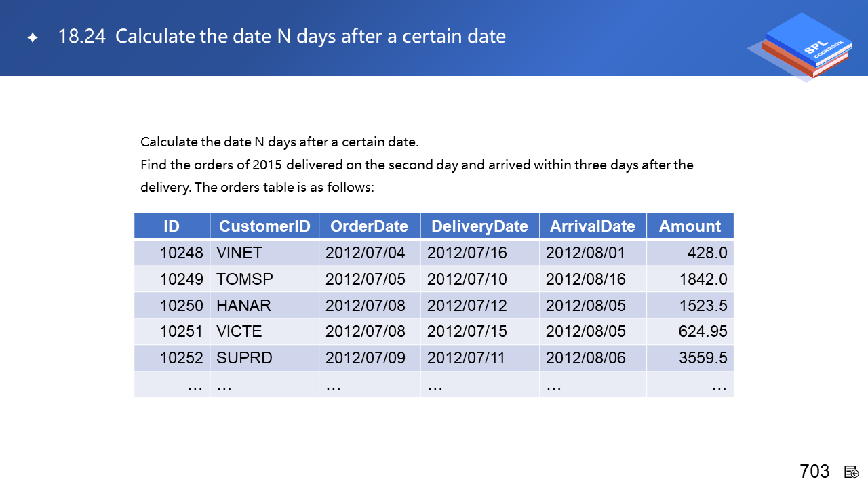Click the ID column header
Viewport: 868px width, 488px height.
tap(172, 226)
